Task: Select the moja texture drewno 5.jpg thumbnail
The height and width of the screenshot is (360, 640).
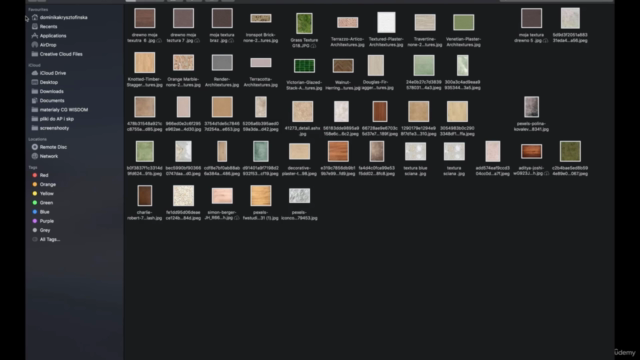Action: point(531,18)
